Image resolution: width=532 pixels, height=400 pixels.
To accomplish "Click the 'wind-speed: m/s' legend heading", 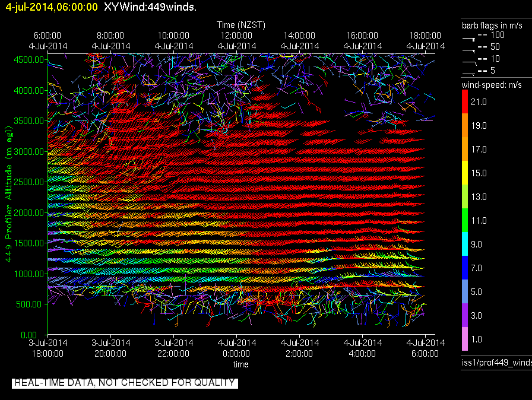I will tap(492, 85).
